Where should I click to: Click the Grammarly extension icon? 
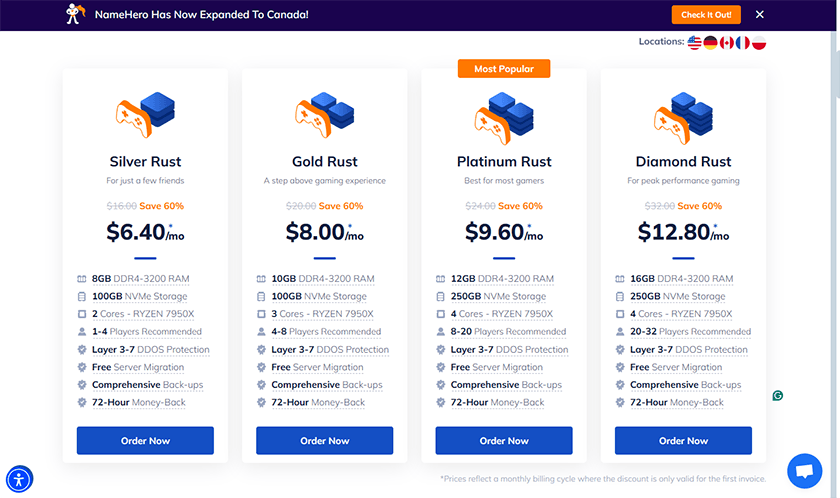click(x=778, y=396)
